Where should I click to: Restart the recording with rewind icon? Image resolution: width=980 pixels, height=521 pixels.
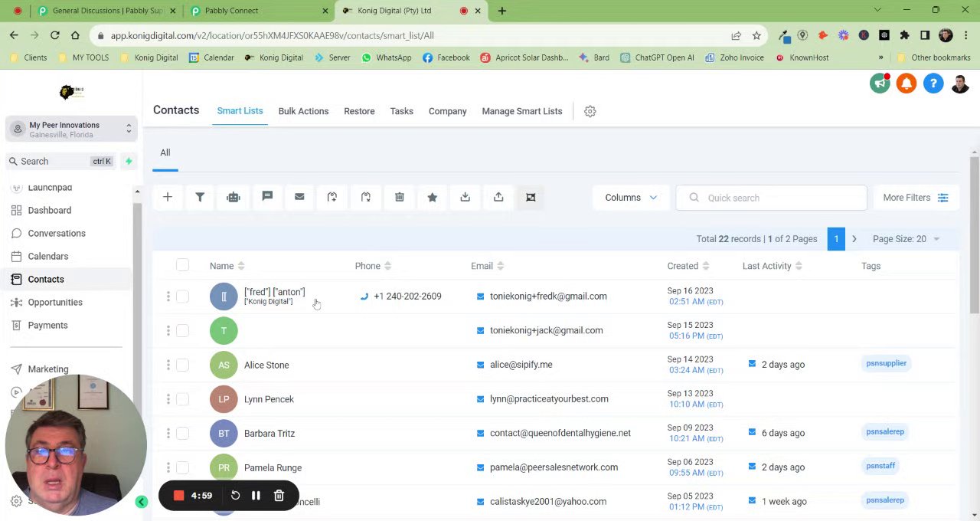click(x=235, y=496)
